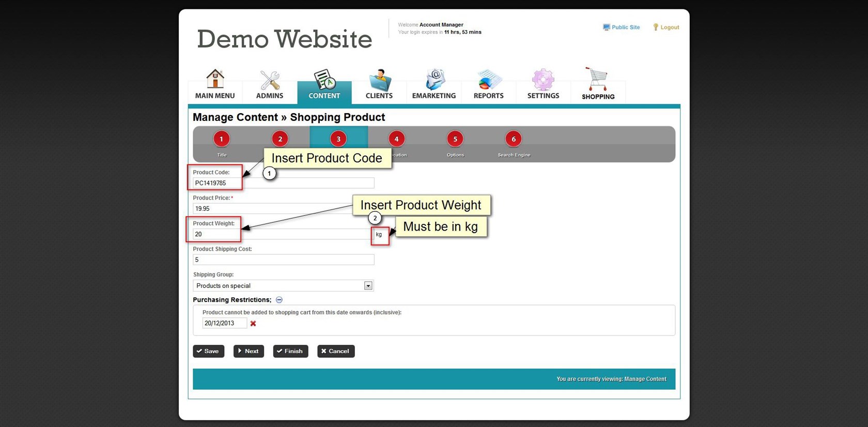Open the Admins tools icon
Image resolution: width=868 pixels, height=427 pixels.
click(270, 80)
